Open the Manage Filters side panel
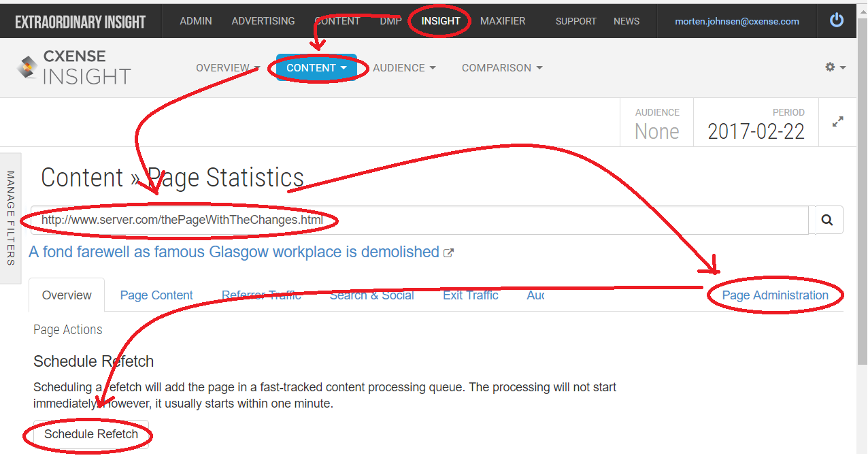Image resolution: width=868 pixels, height=460 pixels. [10, 218]
